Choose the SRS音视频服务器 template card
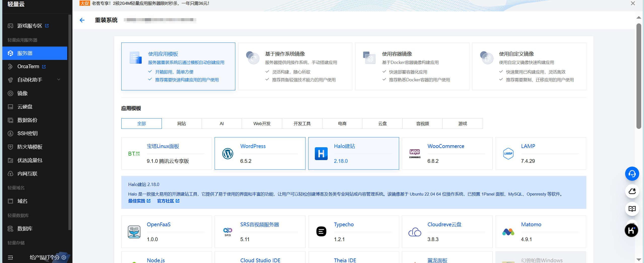The width and height of the screenshot is (644, 263). click(x=260, y=232)
